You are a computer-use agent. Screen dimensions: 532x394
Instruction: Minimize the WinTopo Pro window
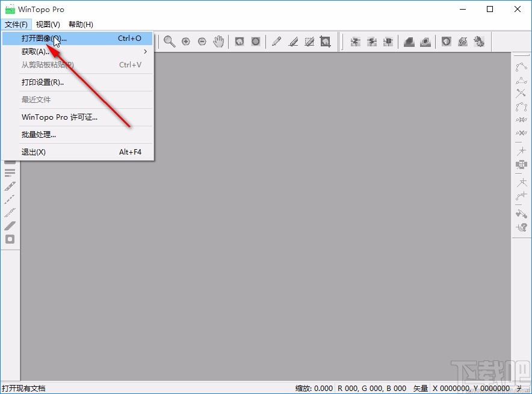tap(463, 9)
